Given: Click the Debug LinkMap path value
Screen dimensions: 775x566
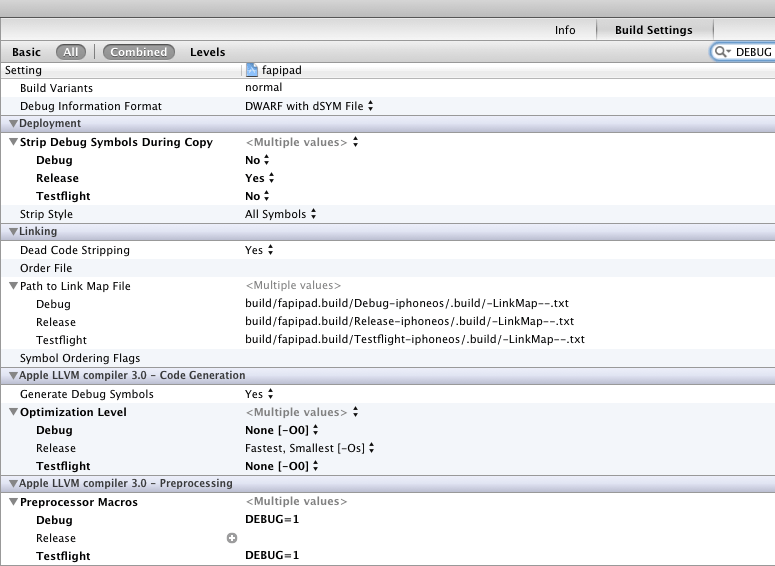Looking at the screenshot, I should tap(407, 303).
